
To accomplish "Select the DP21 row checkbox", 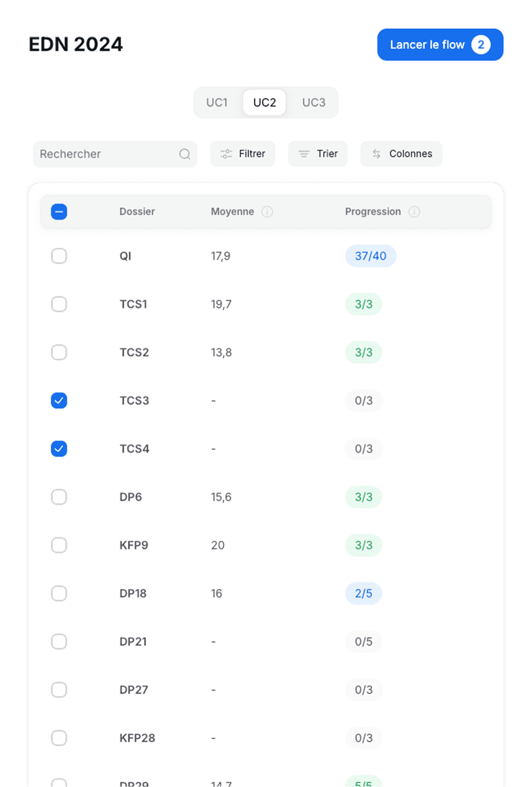I will [59, 641].
